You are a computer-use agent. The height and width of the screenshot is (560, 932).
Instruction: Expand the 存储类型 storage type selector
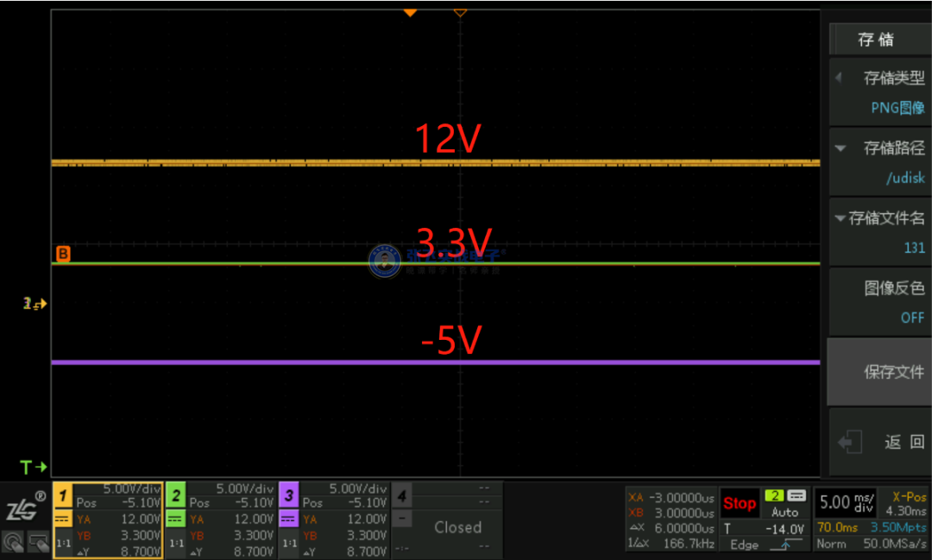879,92
